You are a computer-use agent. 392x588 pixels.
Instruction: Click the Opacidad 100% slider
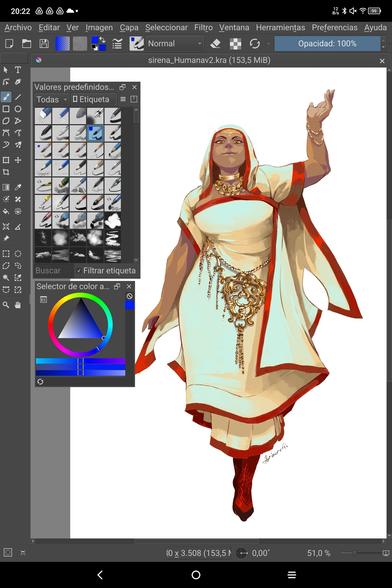[327, 44]
